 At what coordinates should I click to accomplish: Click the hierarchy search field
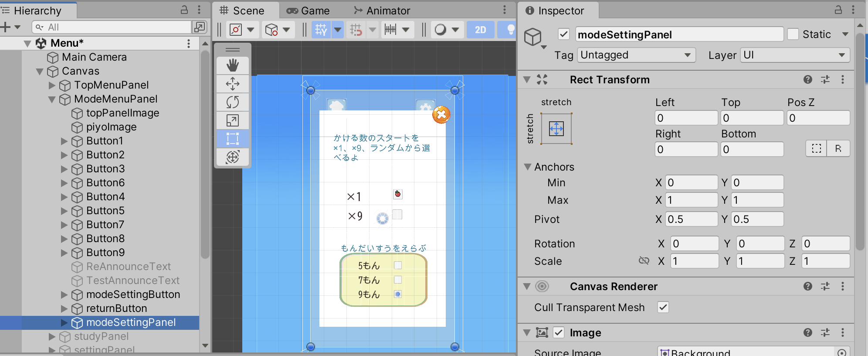coord(112,27)
